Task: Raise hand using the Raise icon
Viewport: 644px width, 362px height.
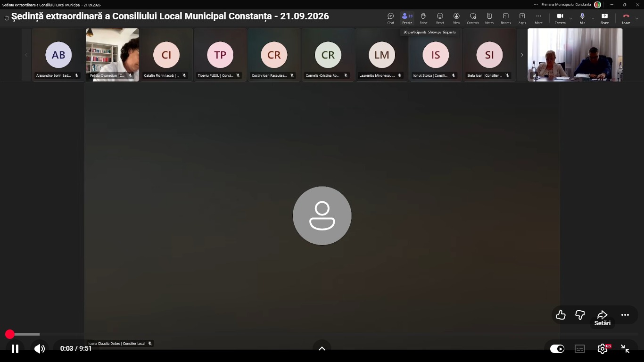Action: [423, 18]
